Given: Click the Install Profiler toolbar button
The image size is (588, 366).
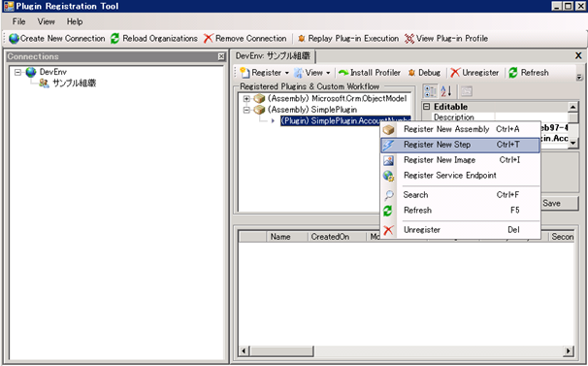Looking at the screenshot, I should coord(370,73).
